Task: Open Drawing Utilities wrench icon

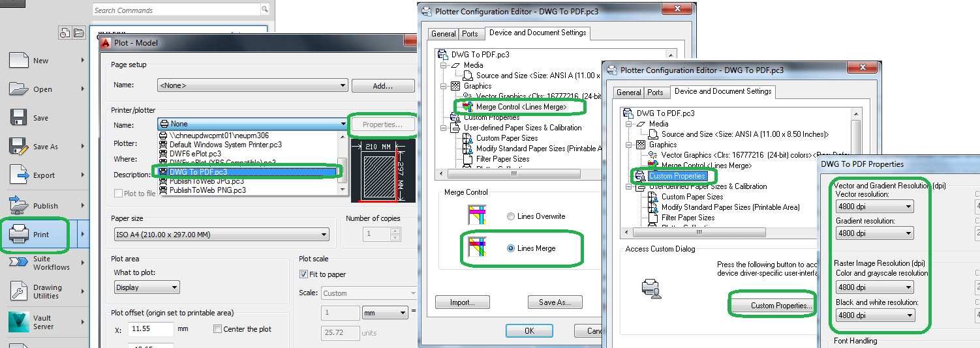Action: click(x=18, y=291)
